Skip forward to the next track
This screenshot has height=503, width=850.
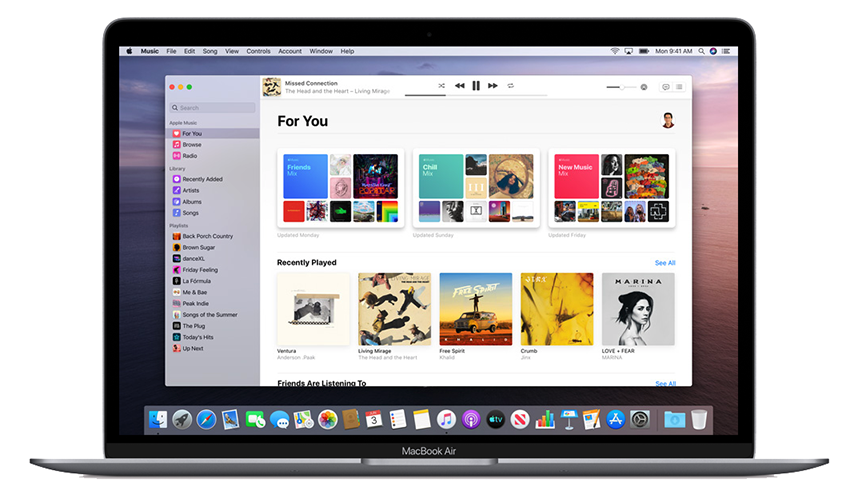[x=492, y=86]
